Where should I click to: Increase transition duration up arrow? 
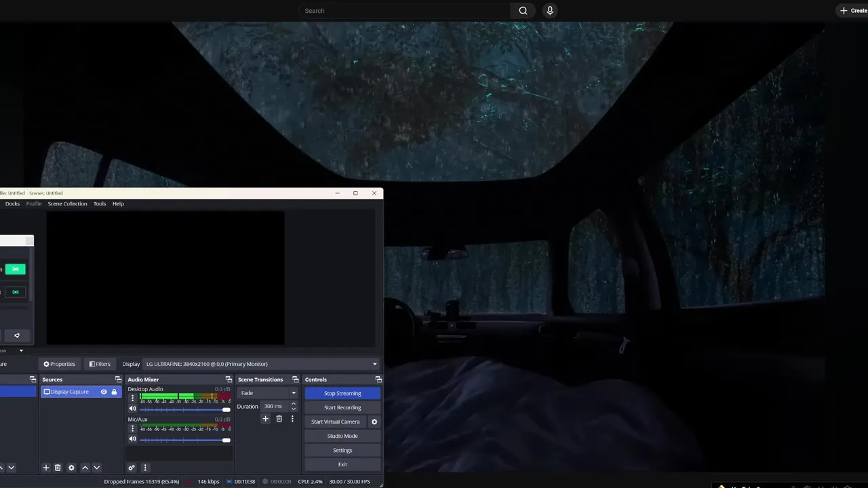tap(294, 404)
